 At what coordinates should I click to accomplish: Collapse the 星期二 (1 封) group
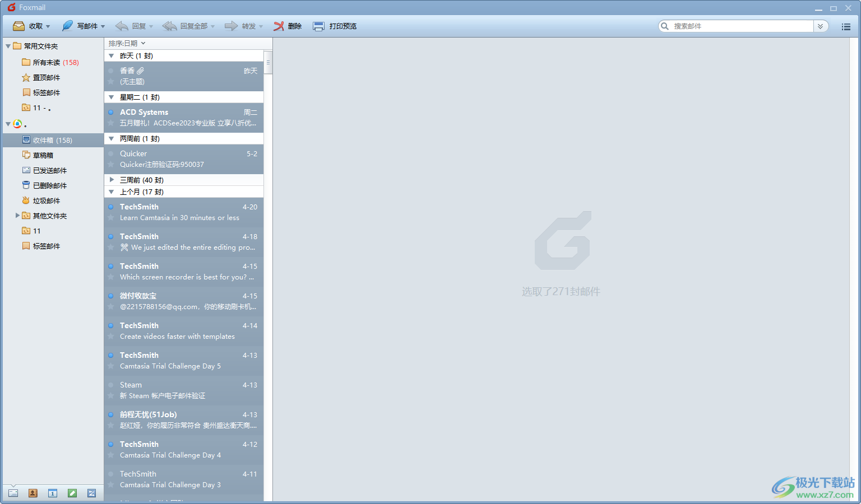tap(112, 97)
